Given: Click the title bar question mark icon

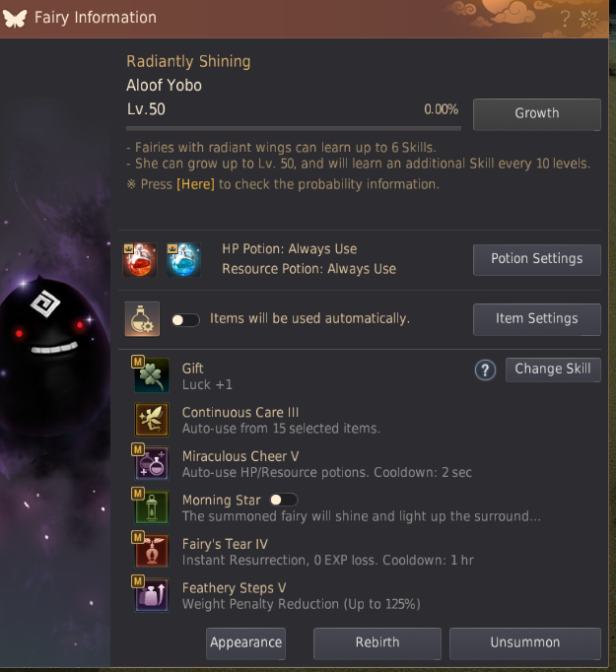Looking at the screenshot, I should click(x=565, y=19).
